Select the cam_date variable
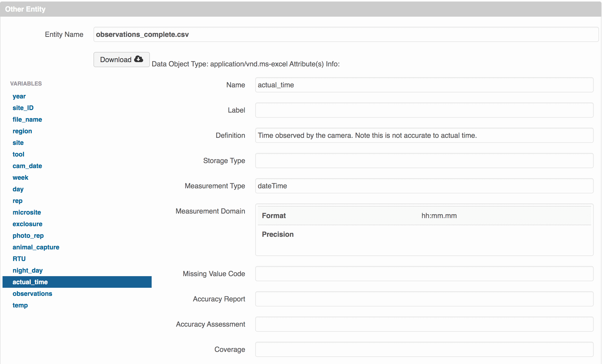Viewport: 602px width, 364px height. coord(27,166)
